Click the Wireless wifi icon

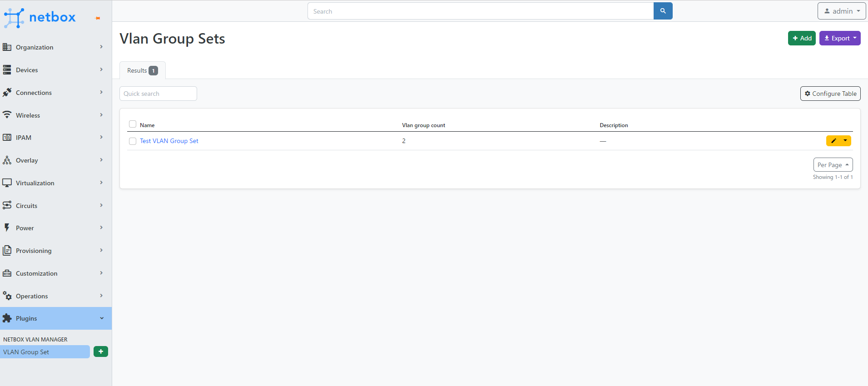click(x=7, y=115)
